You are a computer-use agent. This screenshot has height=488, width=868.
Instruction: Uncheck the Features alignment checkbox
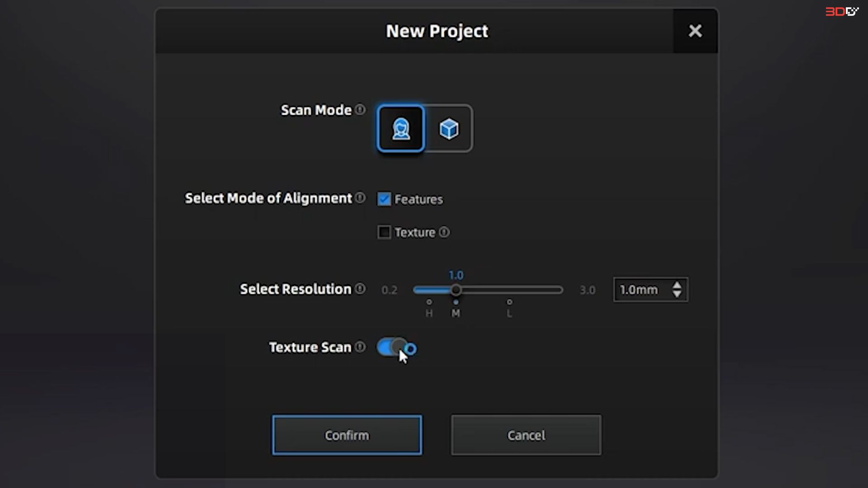click(384, 199)
